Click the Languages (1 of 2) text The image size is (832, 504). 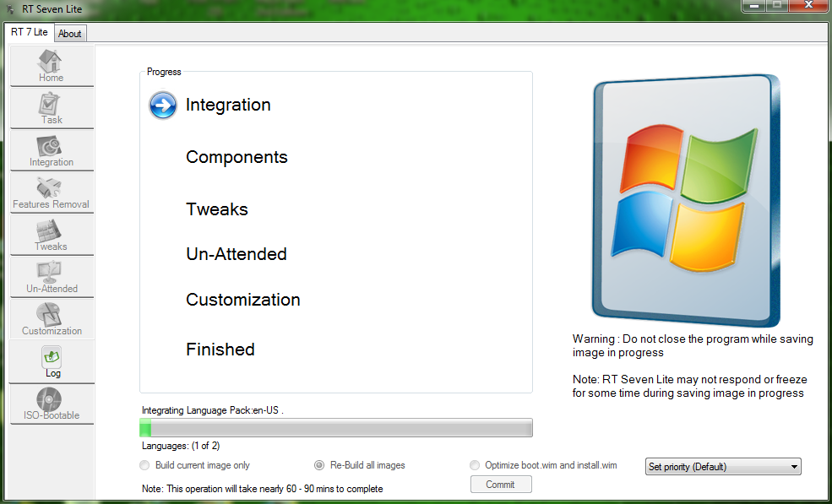[181, 446]
